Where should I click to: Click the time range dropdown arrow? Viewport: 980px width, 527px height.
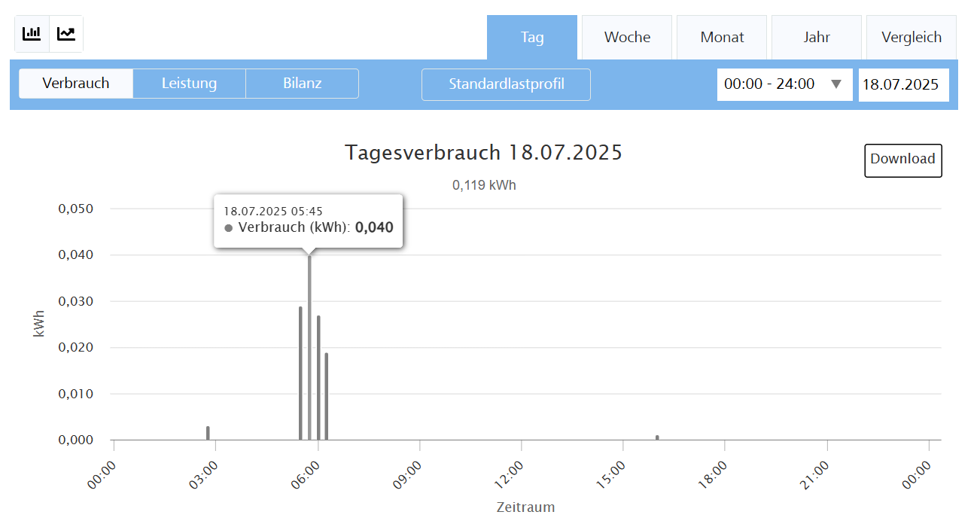(x=835, y=84)
